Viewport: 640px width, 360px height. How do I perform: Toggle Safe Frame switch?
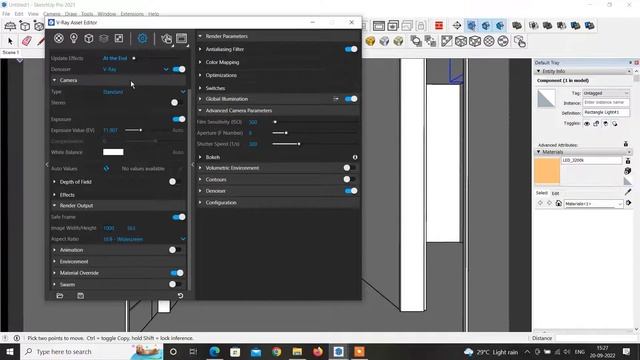point(179,217)
